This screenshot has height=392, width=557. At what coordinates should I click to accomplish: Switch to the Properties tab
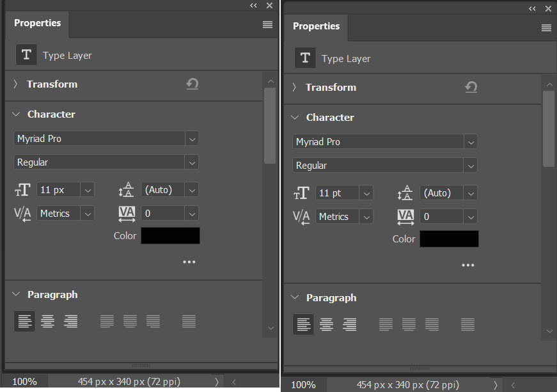(36, 23)
